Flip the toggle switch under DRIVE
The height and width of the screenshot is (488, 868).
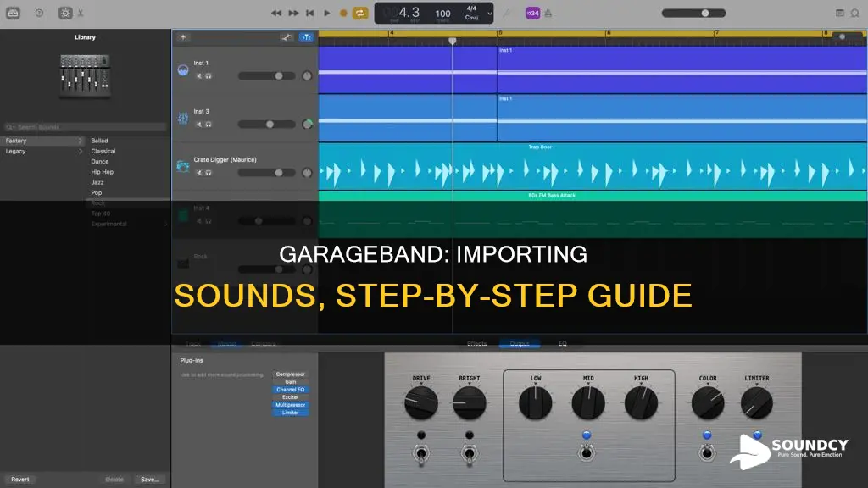(x=421, y=454)
